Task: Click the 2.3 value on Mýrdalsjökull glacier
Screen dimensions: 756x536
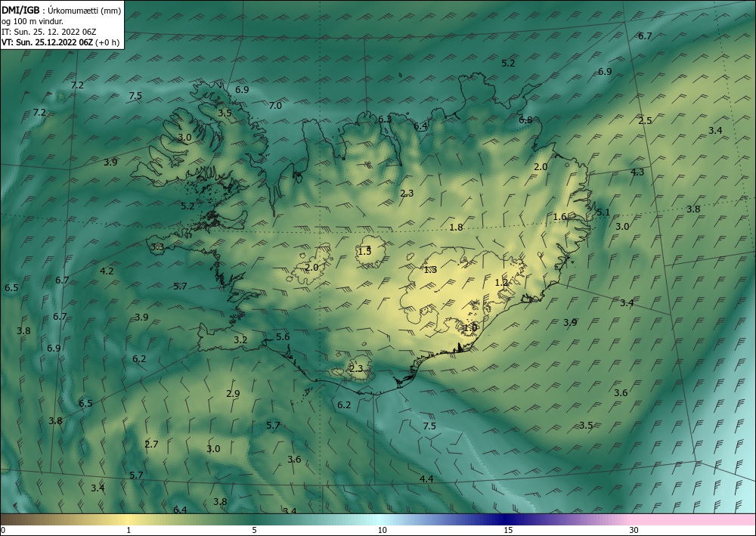Action: click(x=356, y=369)
